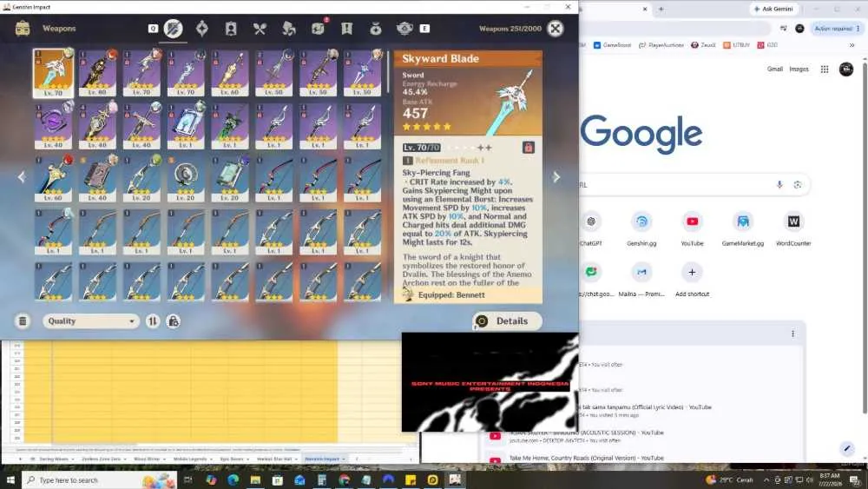This screenshot has height=489, width=868.
Task: Click the Q previous-tab key hint
Action: 153,29
